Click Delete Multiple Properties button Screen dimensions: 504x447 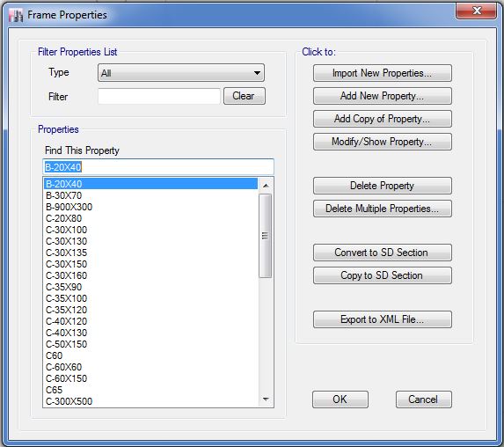point(383,209)
